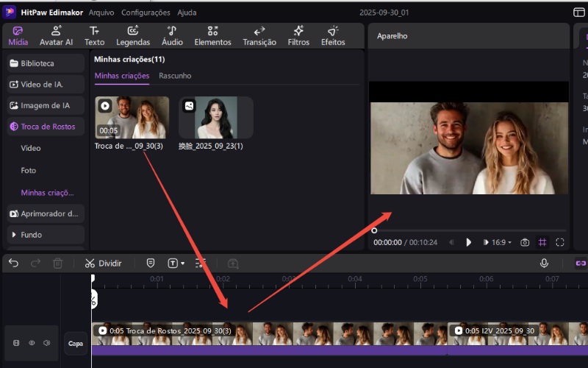Click the microphone voiceover icon
The image size is (588, 368).
544,263
